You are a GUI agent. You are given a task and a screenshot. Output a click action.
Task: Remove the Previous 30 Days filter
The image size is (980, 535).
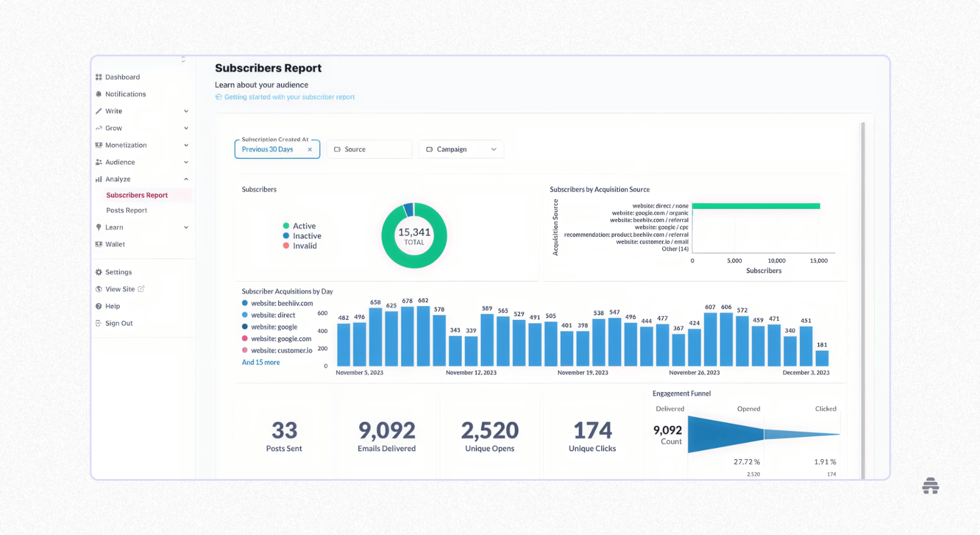tap(310, 149)
